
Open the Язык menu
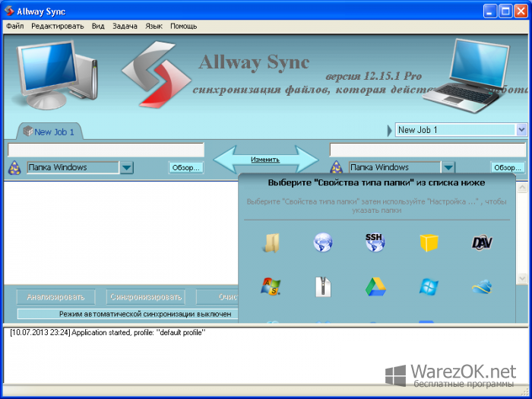pos(154,26)
